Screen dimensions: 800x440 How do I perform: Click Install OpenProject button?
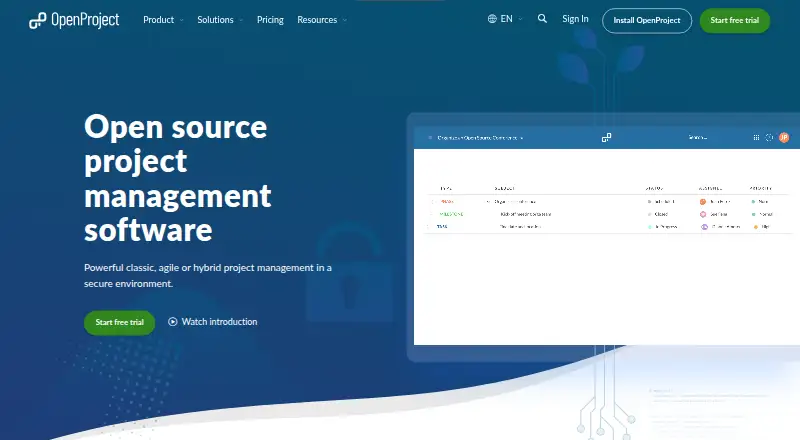[647, 20]
